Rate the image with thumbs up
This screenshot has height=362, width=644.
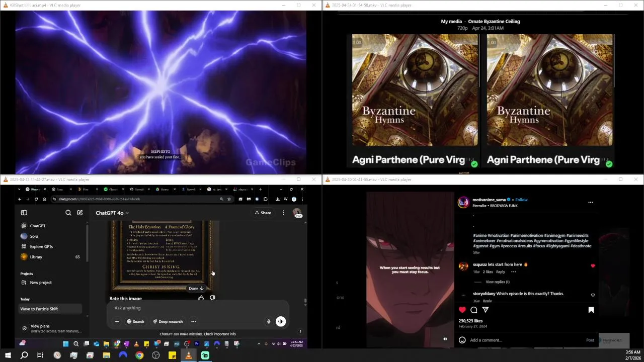click(201, 298)
